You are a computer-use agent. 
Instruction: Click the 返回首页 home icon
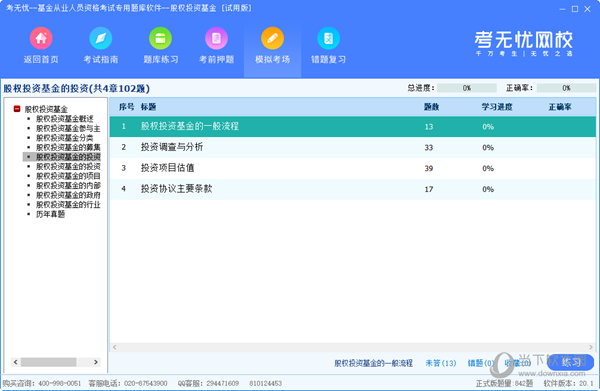41,38
